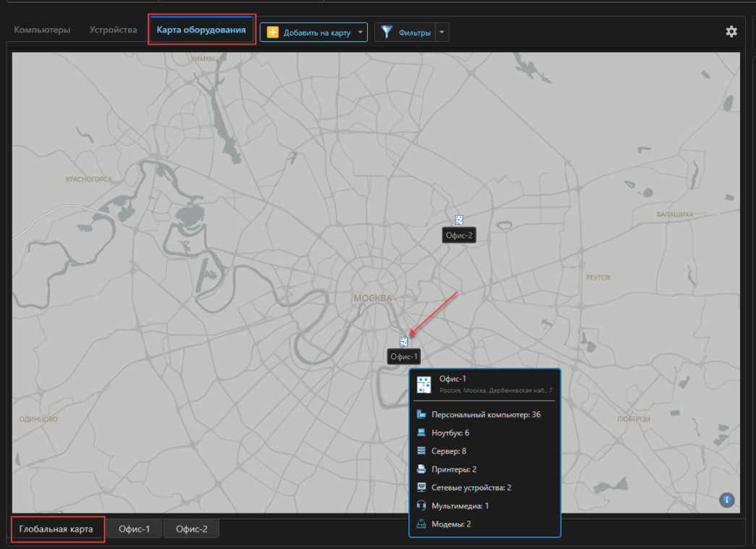Image resolution: width=756 pixels, height=549 pixels.
Task: Click the Офис-1 label on the map
Action: click(404, 356)
